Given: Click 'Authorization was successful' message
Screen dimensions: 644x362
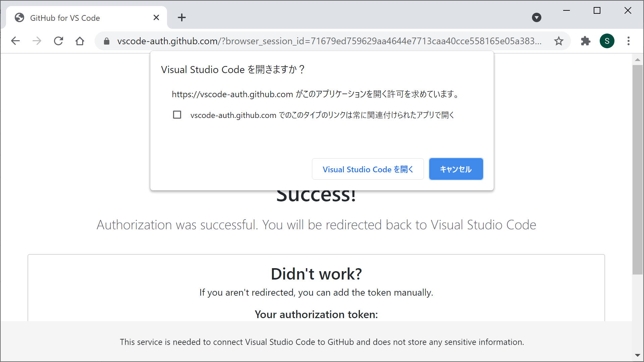Looking at the screenshot, I should point(316,225).
